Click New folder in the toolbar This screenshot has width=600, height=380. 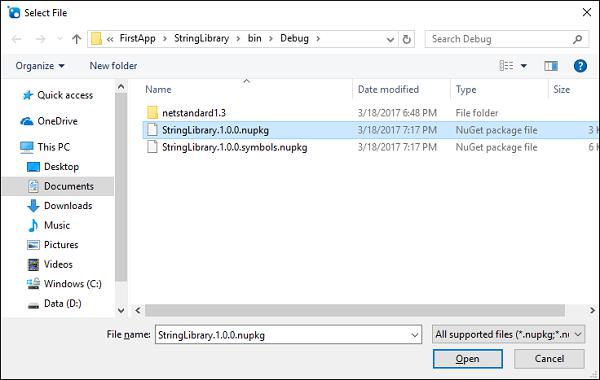click(x=113, y=66)
